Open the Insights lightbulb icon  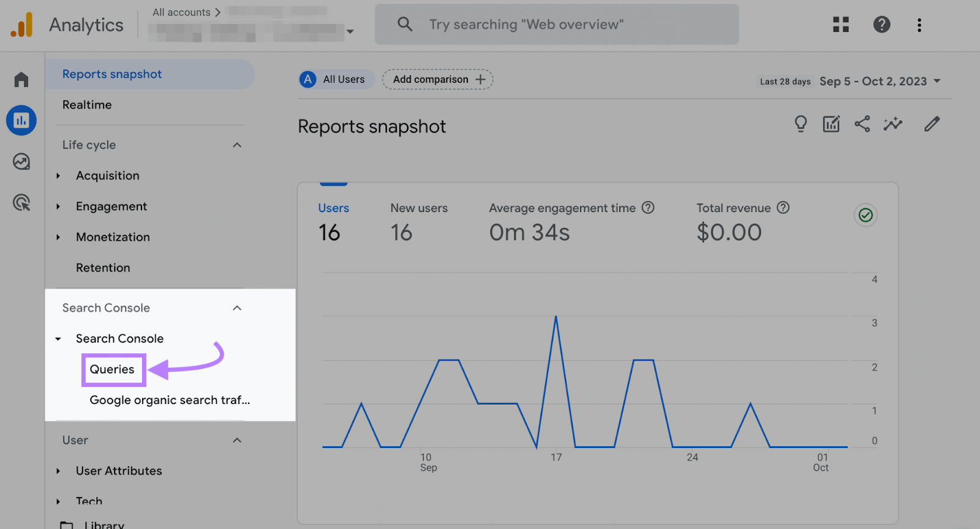(801, 124)
